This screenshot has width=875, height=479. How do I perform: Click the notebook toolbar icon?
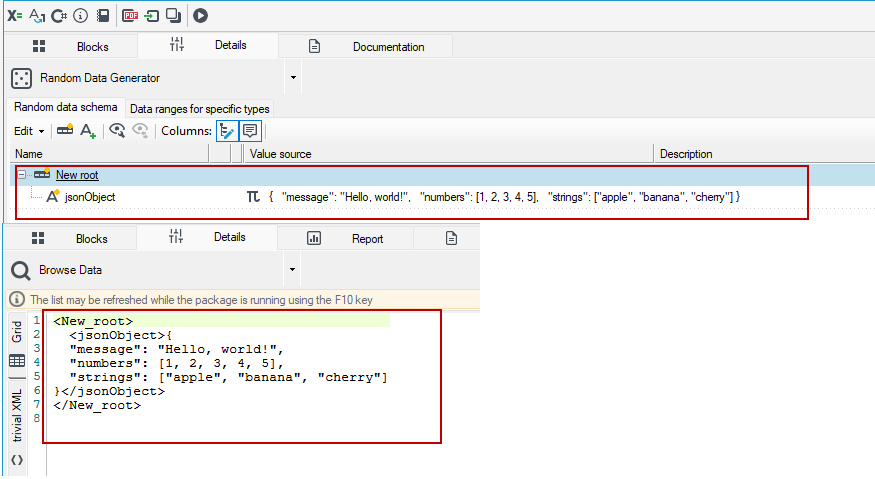[103, 16]
